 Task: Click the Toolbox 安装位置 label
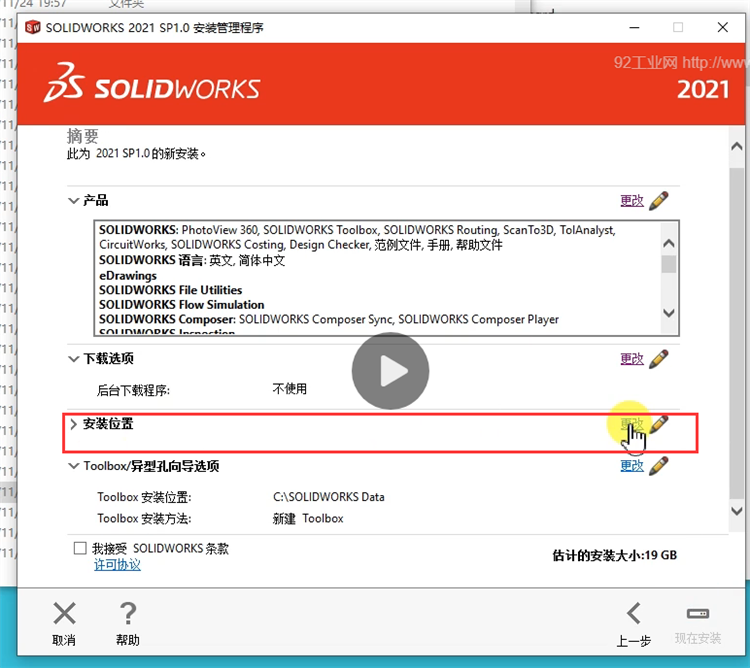(144, 497)
